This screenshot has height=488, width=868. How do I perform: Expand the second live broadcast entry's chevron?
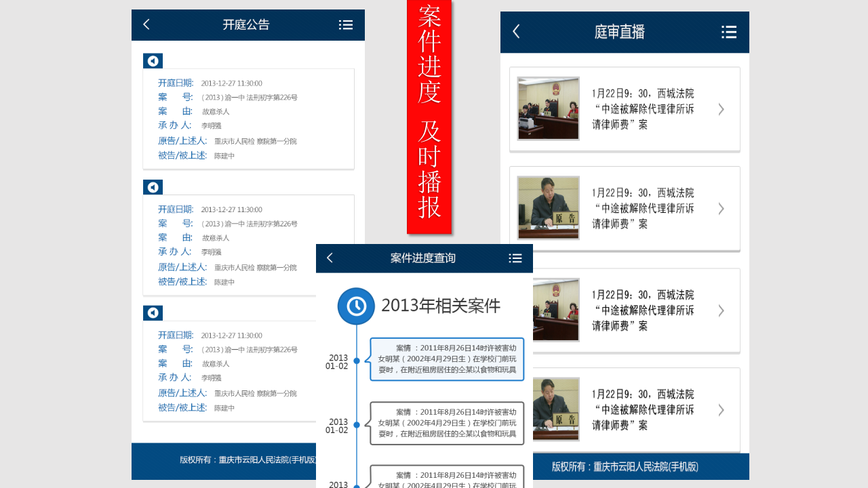tap(721, 208)
